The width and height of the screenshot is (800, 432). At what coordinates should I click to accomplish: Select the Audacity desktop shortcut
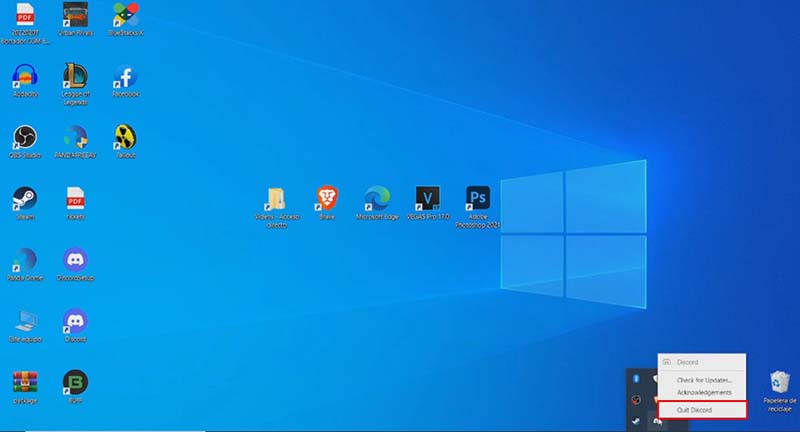[25, 81]
